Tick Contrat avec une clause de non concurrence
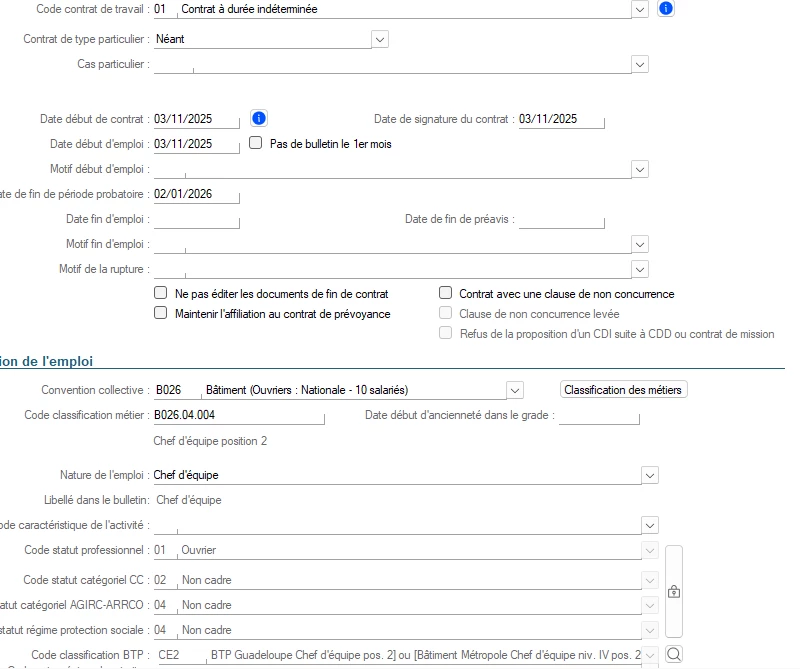The width and height of the screenshot is (800, 669). click(x=445, y=293)
